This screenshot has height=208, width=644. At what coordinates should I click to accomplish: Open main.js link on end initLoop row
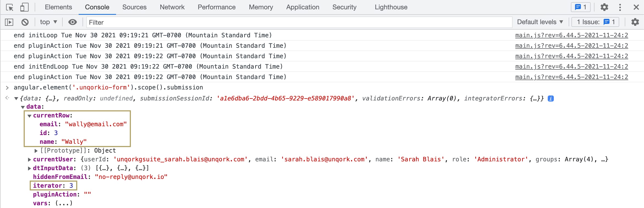(572, 35)
